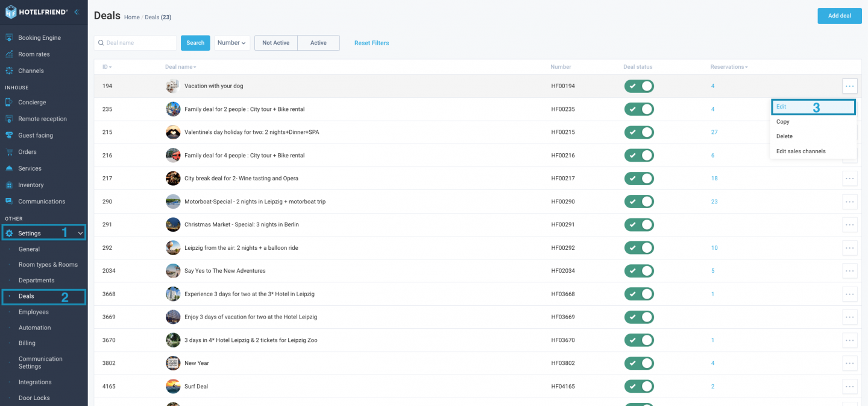Focus the Deal name search field

pos(136,43)
